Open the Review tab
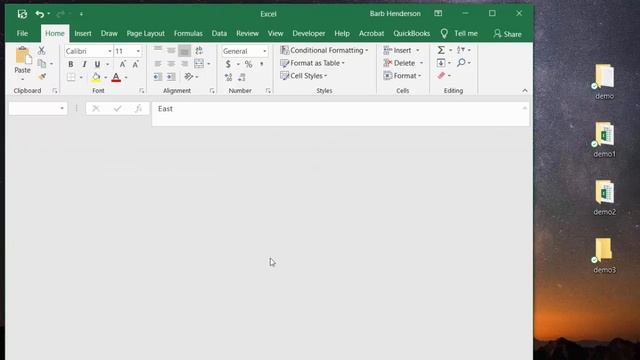 point(247,33)
